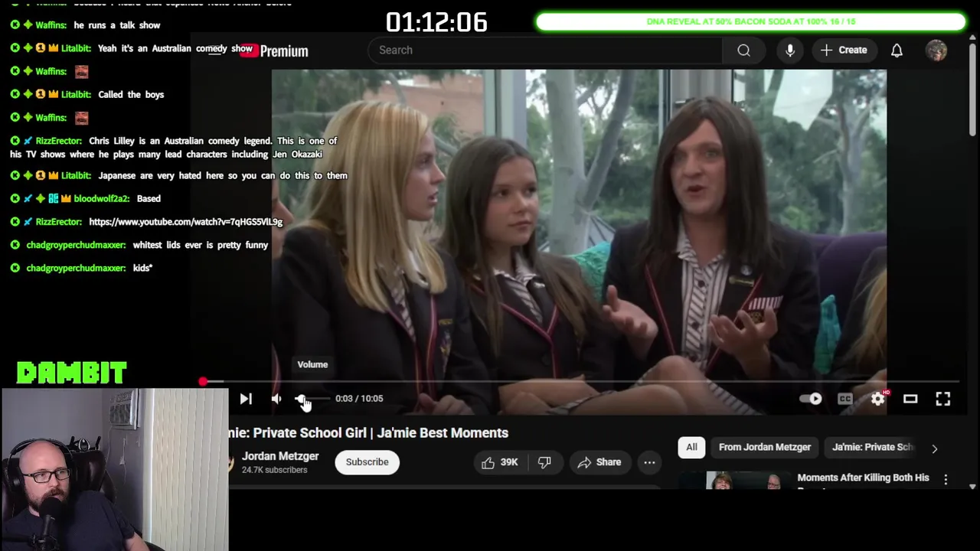
Task: Click the YouTube search magnifier icon
Action: (743, 51)
